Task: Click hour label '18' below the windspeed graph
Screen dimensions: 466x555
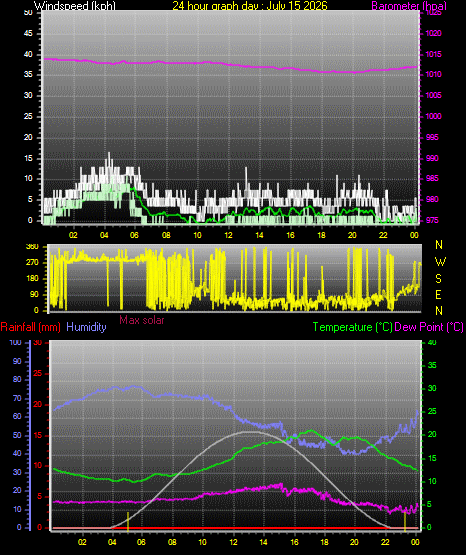Action: (x=321, y=235)
